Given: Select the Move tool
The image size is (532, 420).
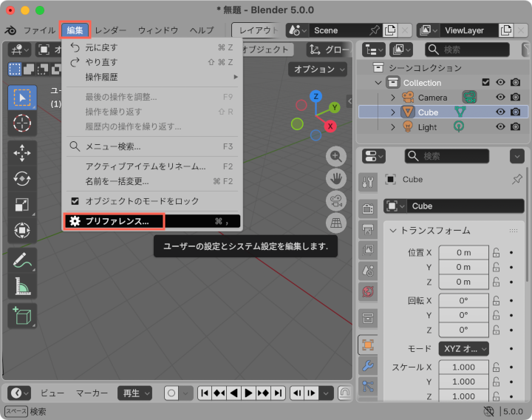Looking at the screenshot, I should (22, 153).
